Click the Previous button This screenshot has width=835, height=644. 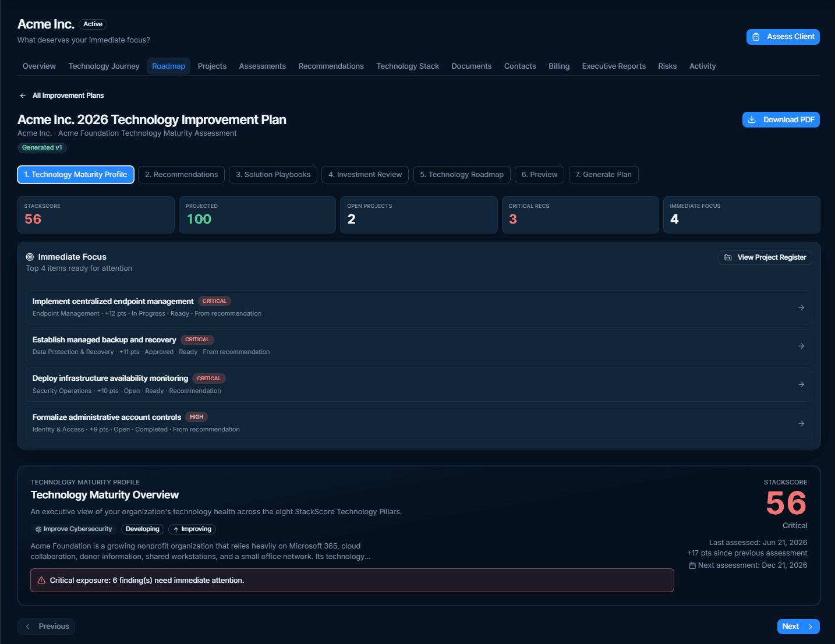[x=47, y=627]
